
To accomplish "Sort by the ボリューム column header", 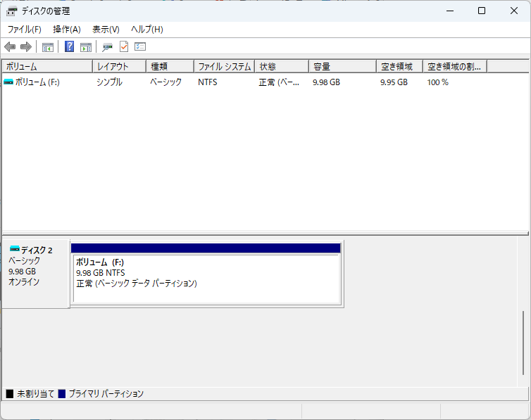I will click(47, 67).
